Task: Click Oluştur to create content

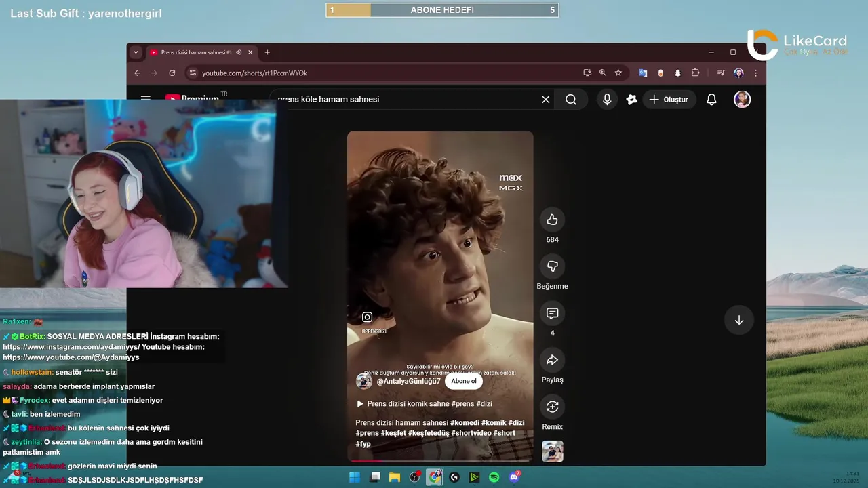Action: [x=669, y=100]
